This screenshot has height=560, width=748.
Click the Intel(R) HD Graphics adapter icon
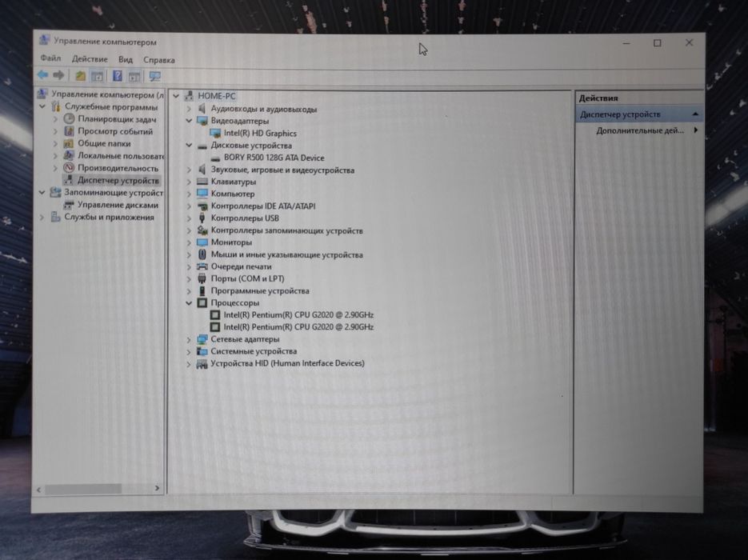click(215, 133)
